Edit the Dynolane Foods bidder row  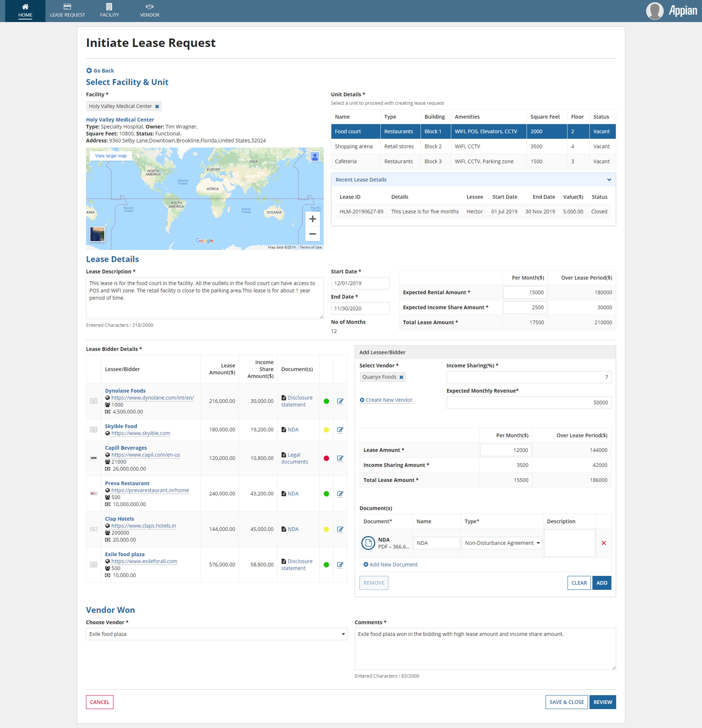(340, 401)
